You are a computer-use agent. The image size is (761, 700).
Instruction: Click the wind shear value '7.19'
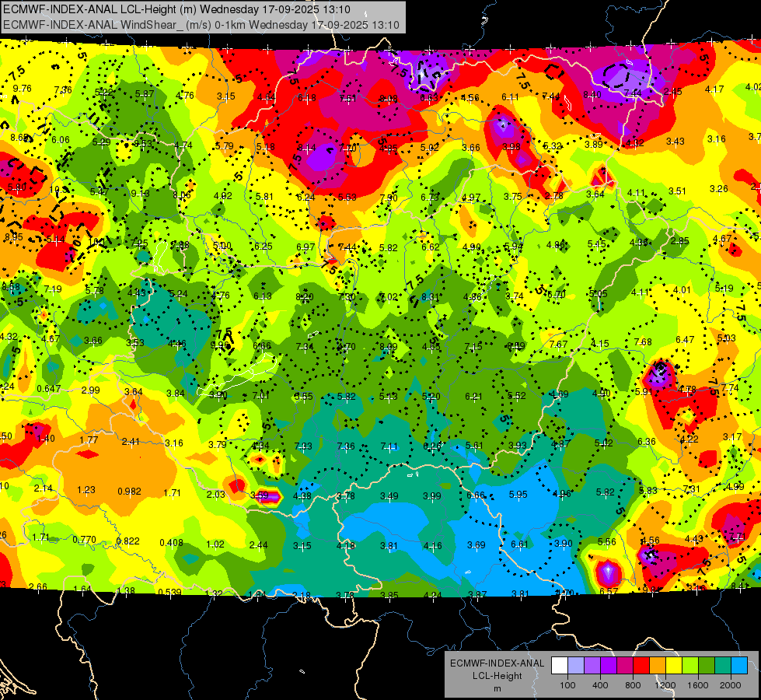[x=53, y=289]
